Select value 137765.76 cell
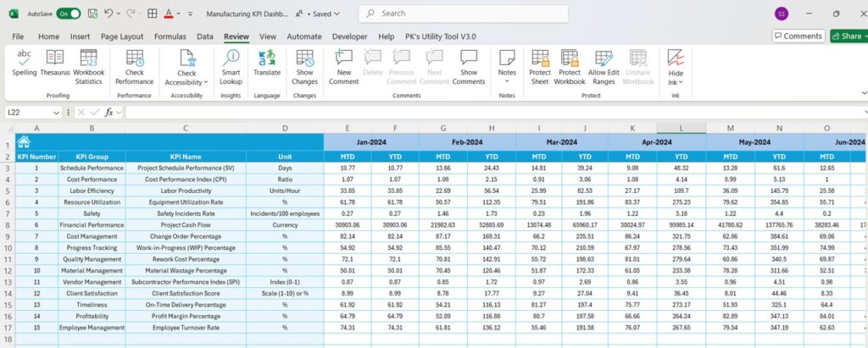This screenshot has height=348, width=868. (x=779, y=225)
